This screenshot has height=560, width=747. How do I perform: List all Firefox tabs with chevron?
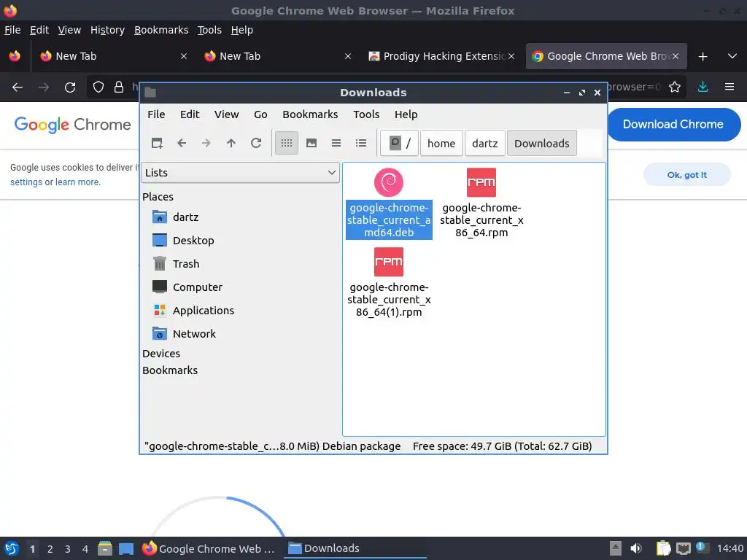(732, 56)
